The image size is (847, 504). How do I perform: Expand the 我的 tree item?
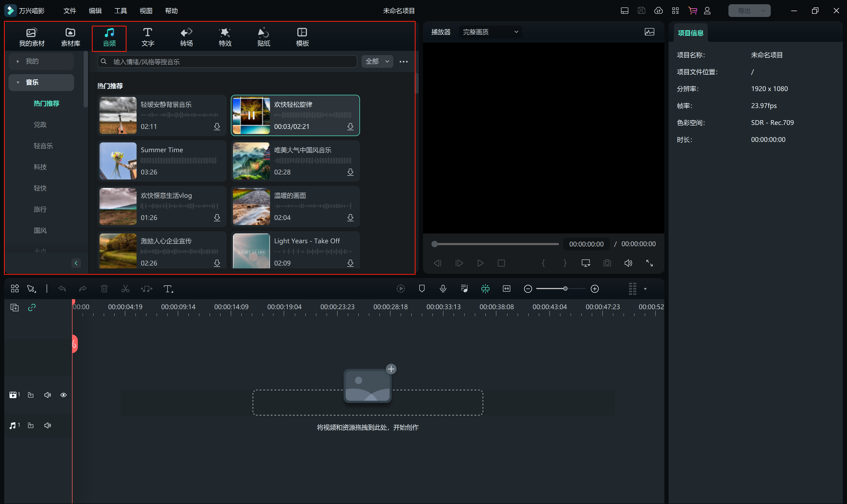tap(18, 61)
